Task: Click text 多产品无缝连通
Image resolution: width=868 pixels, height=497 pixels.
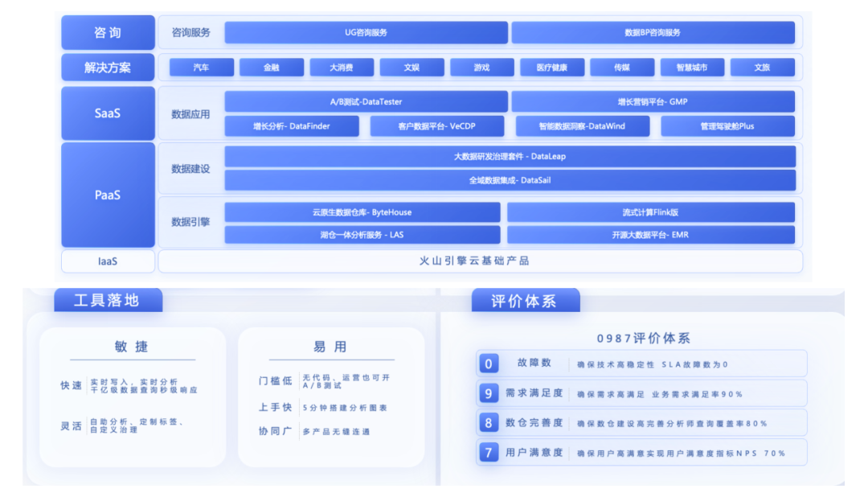Action: point(336,432)
